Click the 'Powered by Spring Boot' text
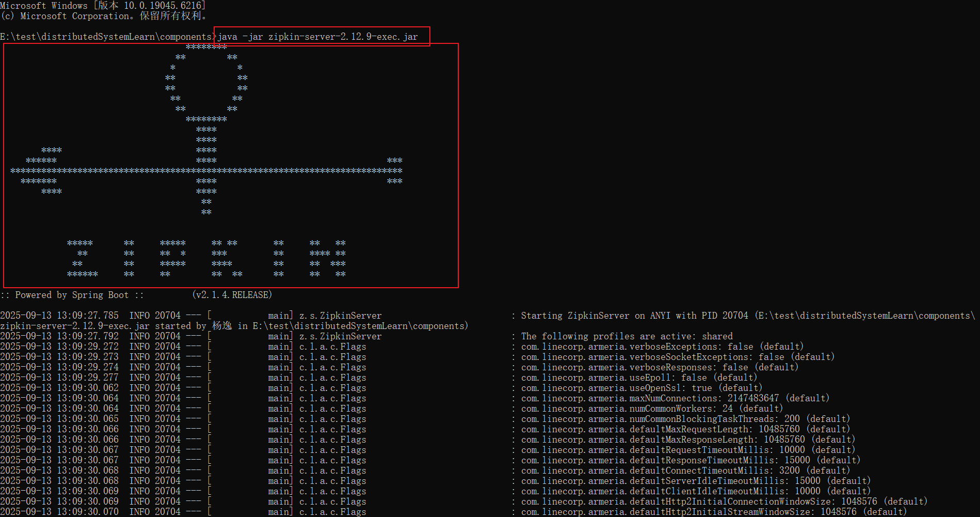The width and height of the screenshot is (980, 517). 72,295
